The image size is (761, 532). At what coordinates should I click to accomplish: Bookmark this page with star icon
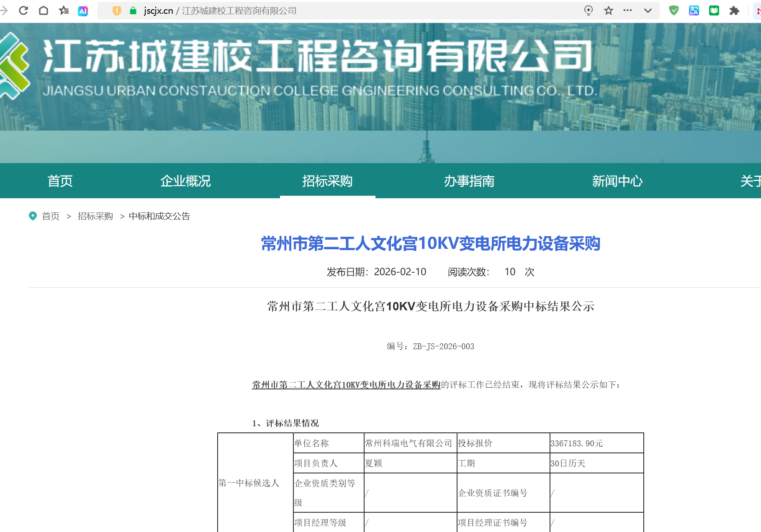coord(609,10)
